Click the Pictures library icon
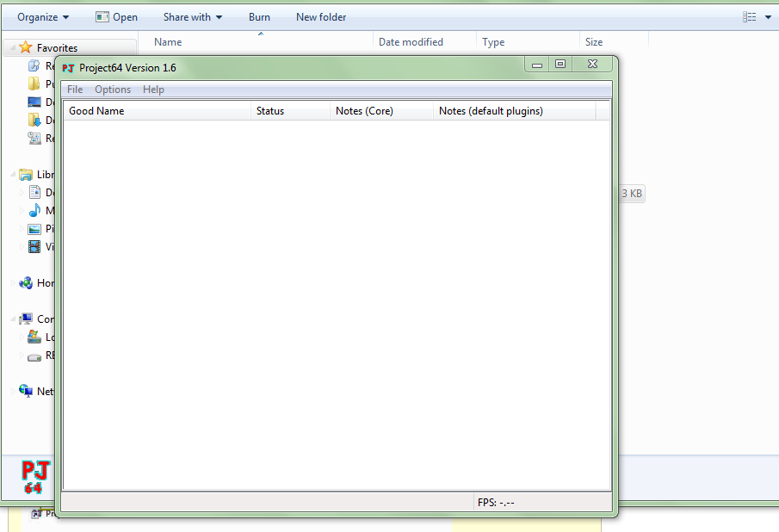This screenshot has height=532, width=779. click(x=34, y=228)
